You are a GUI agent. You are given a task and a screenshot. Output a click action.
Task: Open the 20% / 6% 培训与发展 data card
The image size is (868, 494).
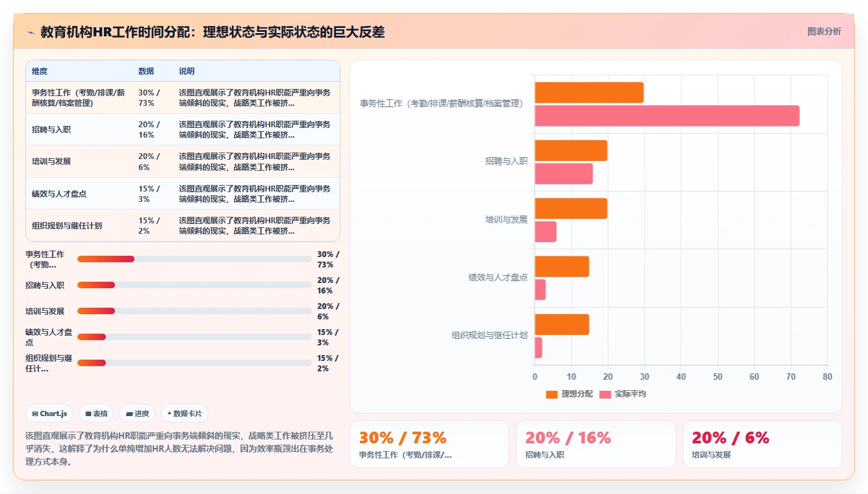click(x=762, y=444)
